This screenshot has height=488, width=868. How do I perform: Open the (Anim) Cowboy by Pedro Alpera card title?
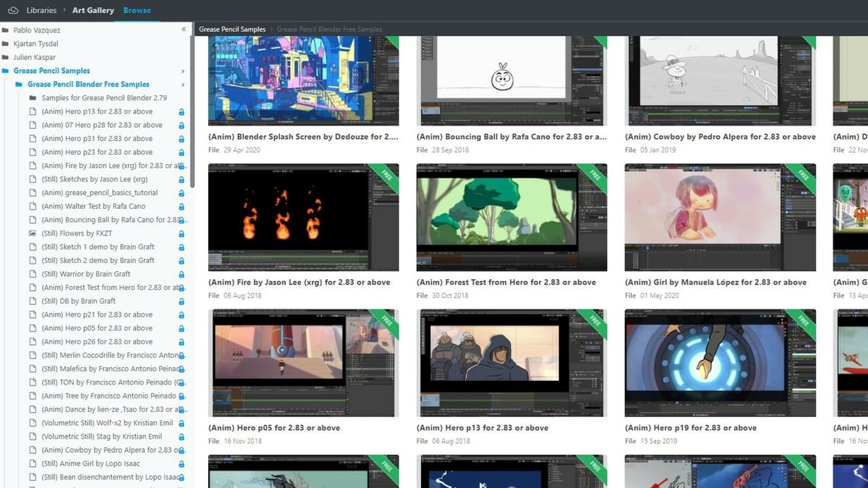click(720, 137)
